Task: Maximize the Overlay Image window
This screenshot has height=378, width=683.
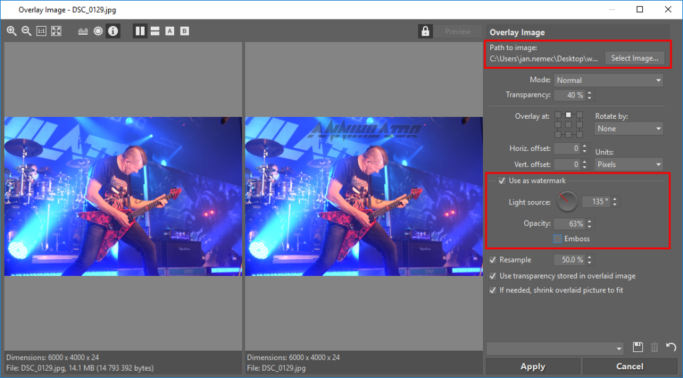Action: 639,9
